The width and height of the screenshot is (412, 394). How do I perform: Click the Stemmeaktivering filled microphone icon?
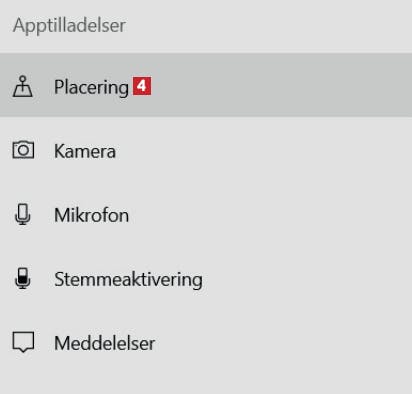(23, 278)
